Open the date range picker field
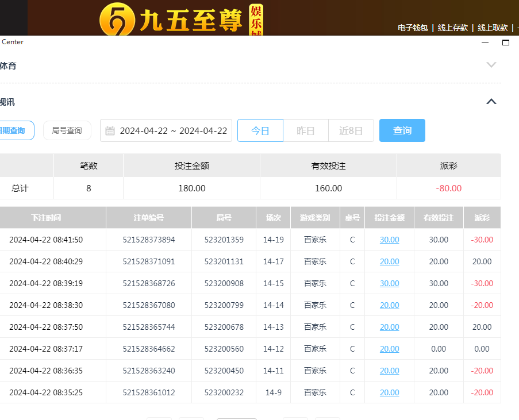This screenshot has height=420, width=519. coord(172,131)
